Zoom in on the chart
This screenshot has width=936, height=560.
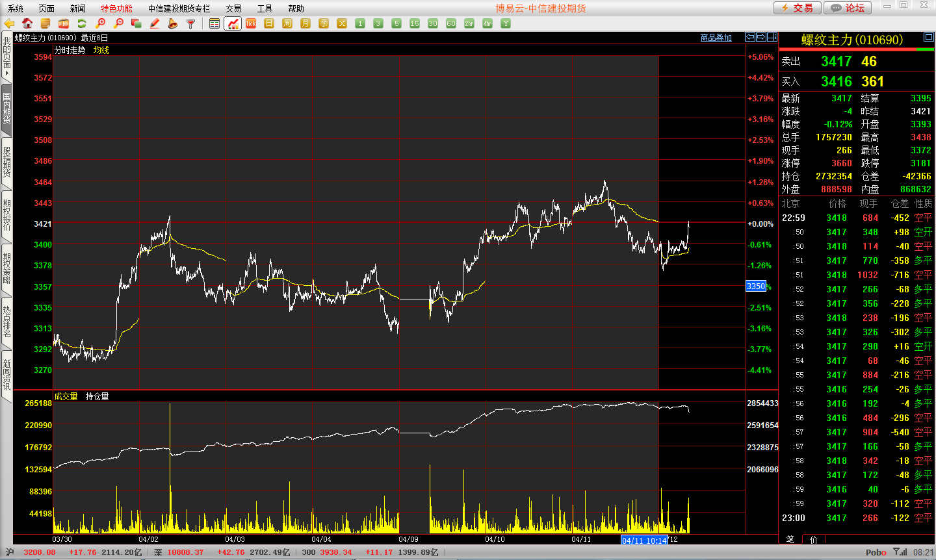(x=100, y=23)
